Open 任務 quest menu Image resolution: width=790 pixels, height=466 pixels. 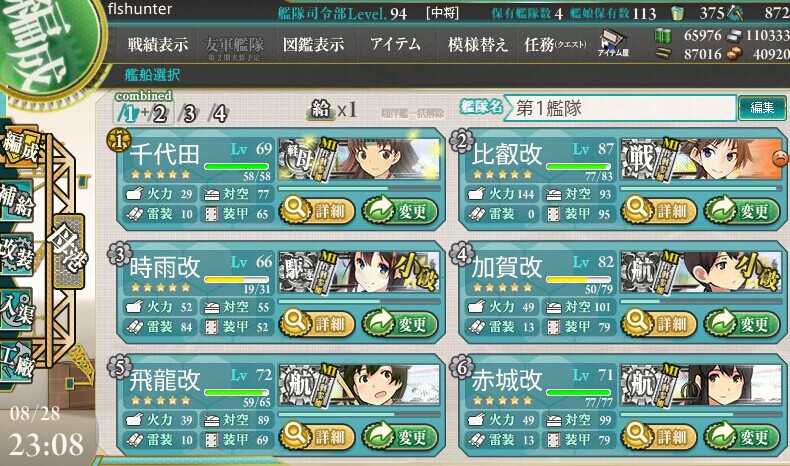(x=555, y=44)
